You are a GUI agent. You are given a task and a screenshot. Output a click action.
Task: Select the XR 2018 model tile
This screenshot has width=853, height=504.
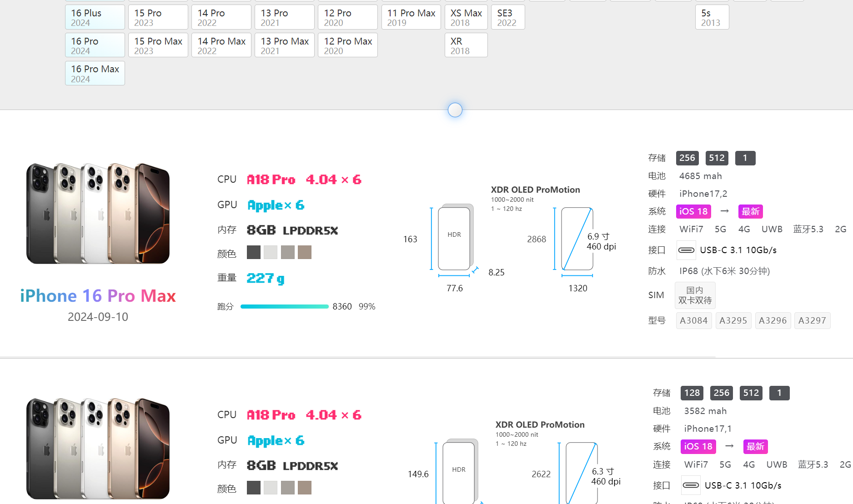pyautogui.click(x=466, y=45)
